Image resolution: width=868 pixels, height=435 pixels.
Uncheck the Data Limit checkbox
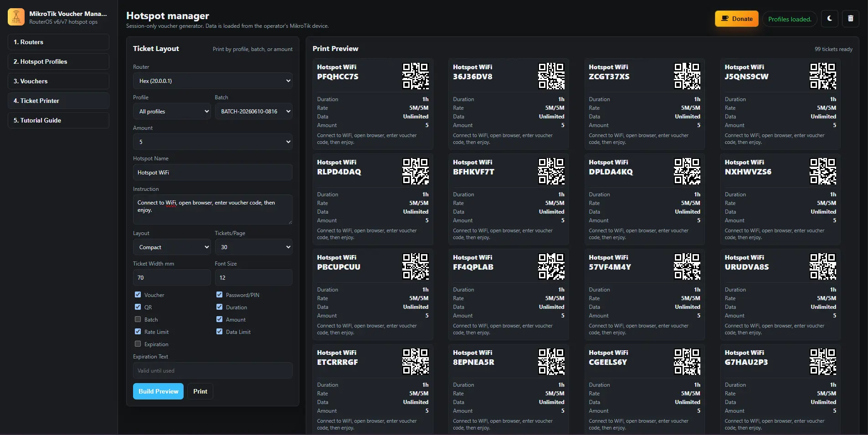tap(219, 332)
